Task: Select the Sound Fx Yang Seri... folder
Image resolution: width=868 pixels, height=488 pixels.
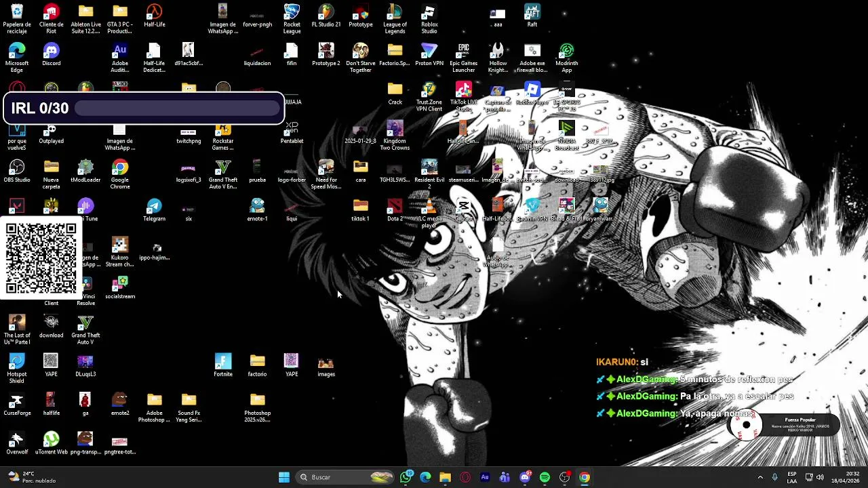Action: [x=189, y=408]
